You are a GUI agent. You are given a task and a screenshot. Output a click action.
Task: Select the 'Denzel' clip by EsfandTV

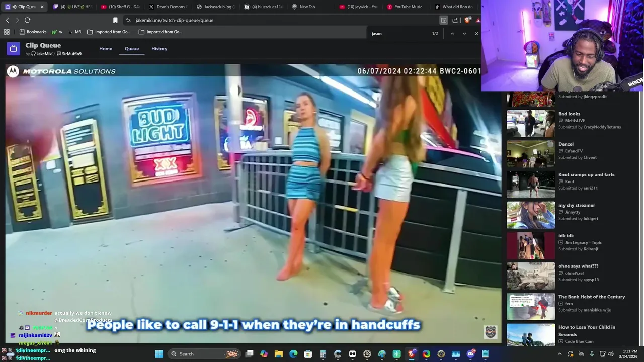click(566, 144)
